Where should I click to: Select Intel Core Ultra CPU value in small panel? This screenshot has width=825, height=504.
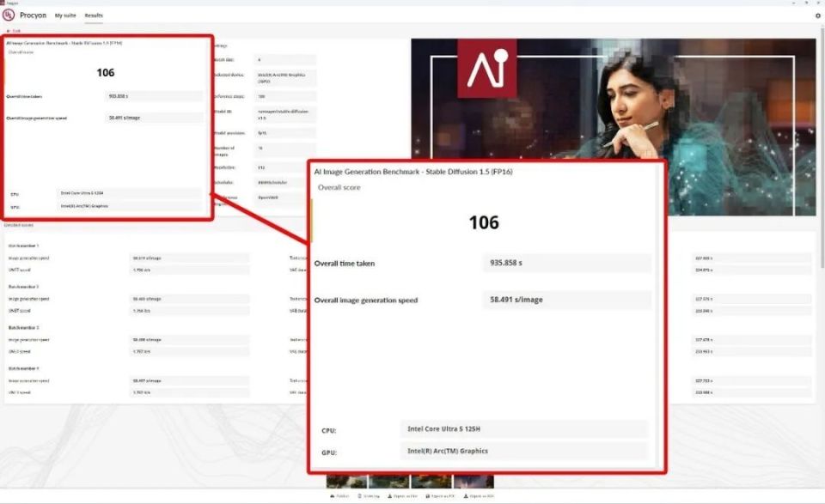(x=128, y=193)
